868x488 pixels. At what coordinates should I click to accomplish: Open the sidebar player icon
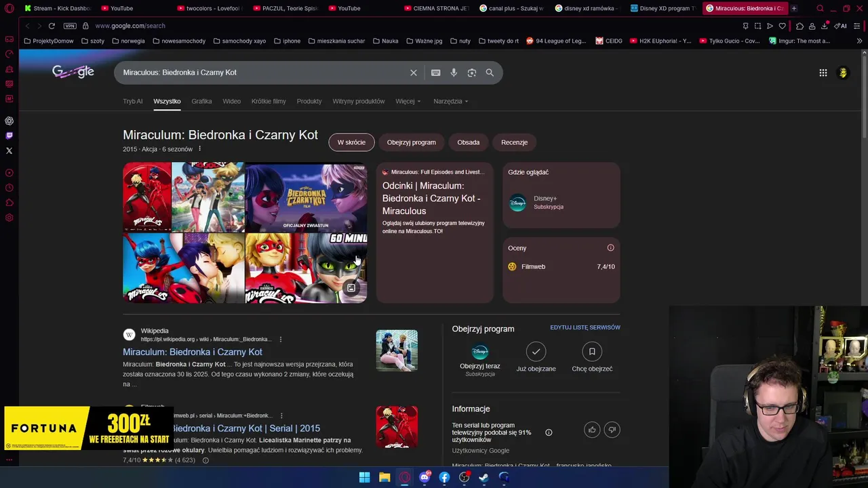click(9, 173)
